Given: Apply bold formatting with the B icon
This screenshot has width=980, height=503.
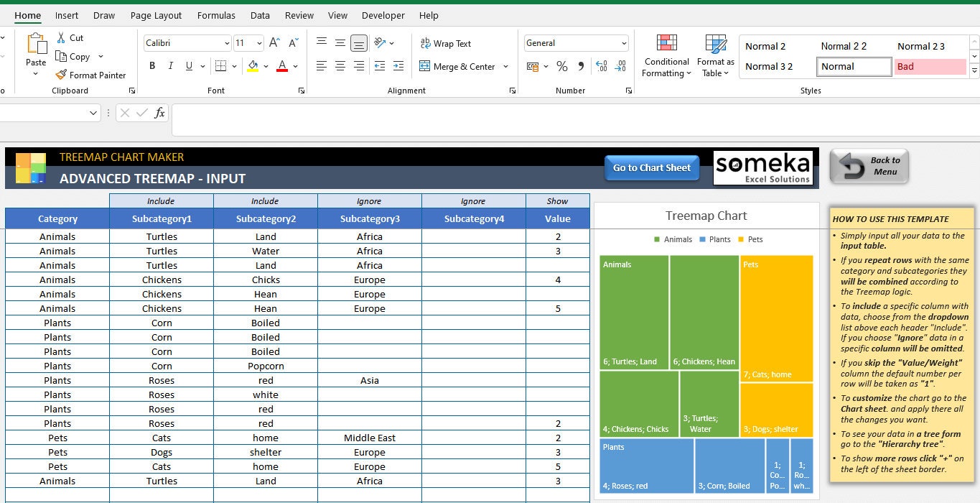Looking at the screenshot, I should [151, 65].
